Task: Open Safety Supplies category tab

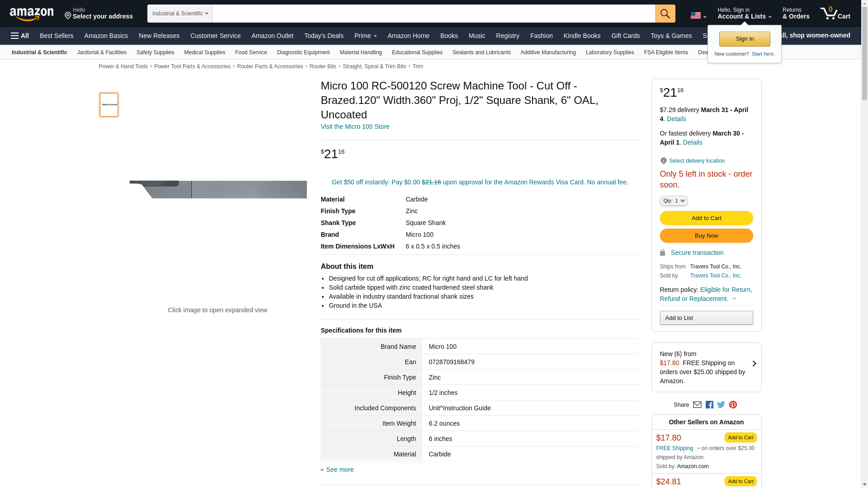Action: click(155, 52)
